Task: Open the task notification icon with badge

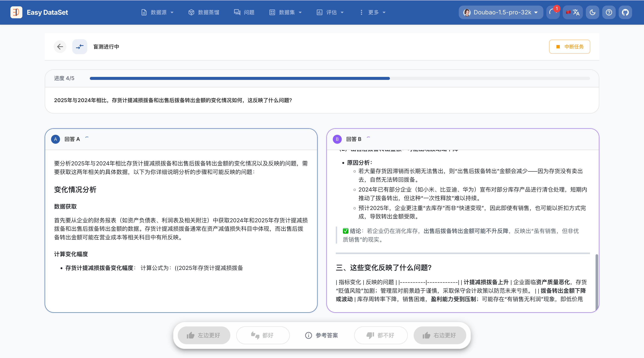Action: [x=553, y=12]
